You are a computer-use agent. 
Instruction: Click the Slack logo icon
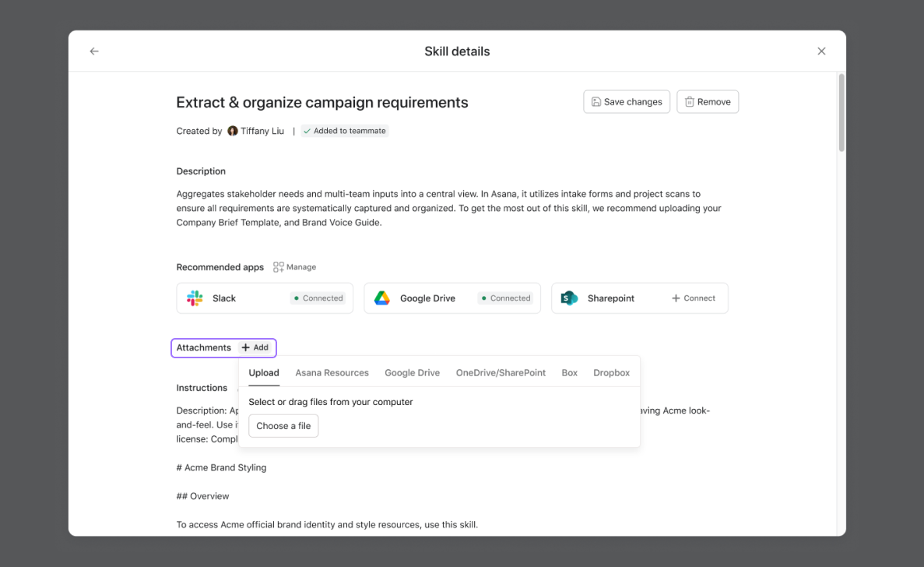click(x=195, y=298)
